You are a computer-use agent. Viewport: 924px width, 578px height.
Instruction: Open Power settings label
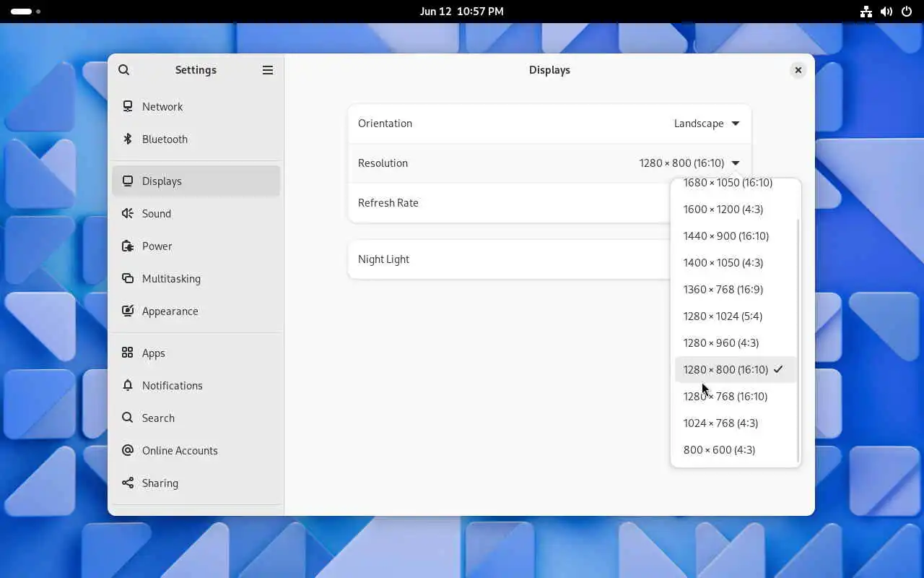(x=157, y=246)
